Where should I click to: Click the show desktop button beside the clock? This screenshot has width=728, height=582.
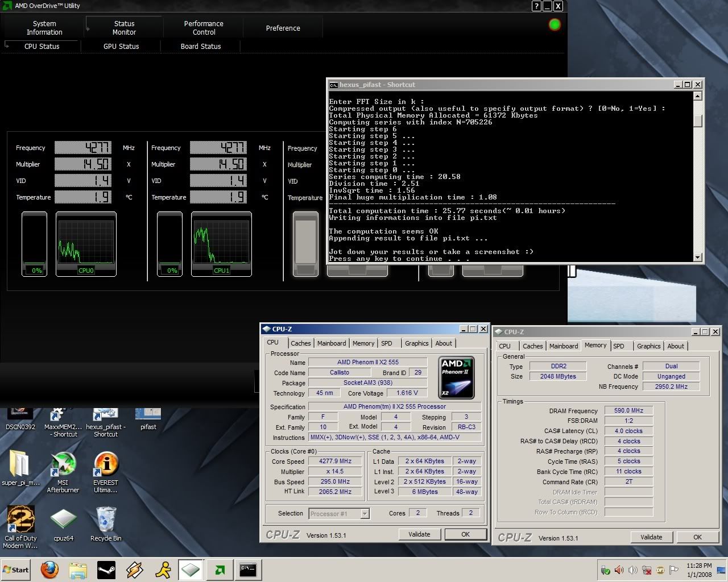[x=721, y=570]
